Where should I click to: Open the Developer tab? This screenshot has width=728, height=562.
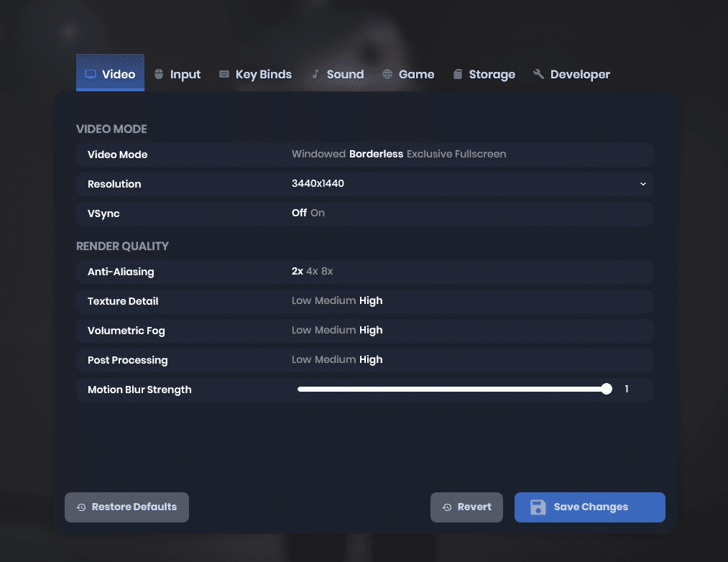point(571,74)
